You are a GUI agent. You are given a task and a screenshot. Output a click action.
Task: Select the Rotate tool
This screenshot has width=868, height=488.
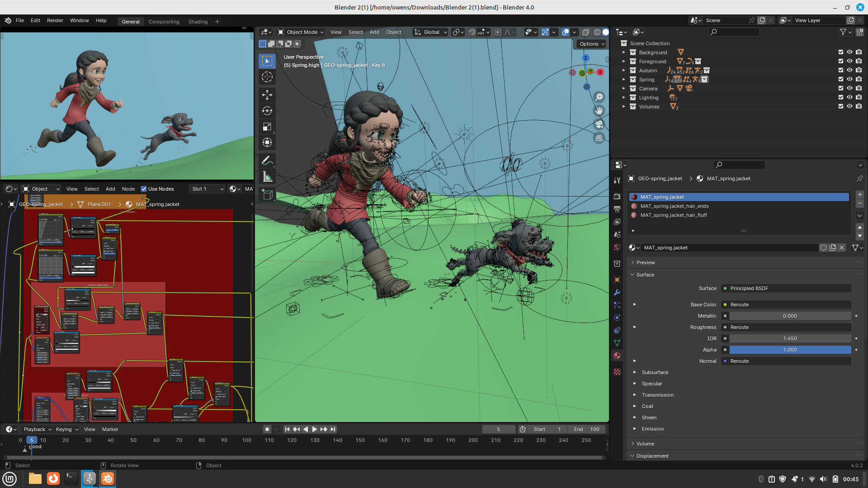[x=267, y=111]
